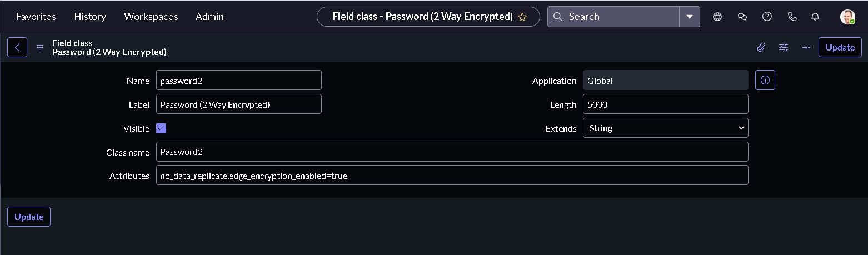This screenshot has width=868, height=255.
Task: Uncheck the Visible checkbox
Action: [x=161, y=128]
